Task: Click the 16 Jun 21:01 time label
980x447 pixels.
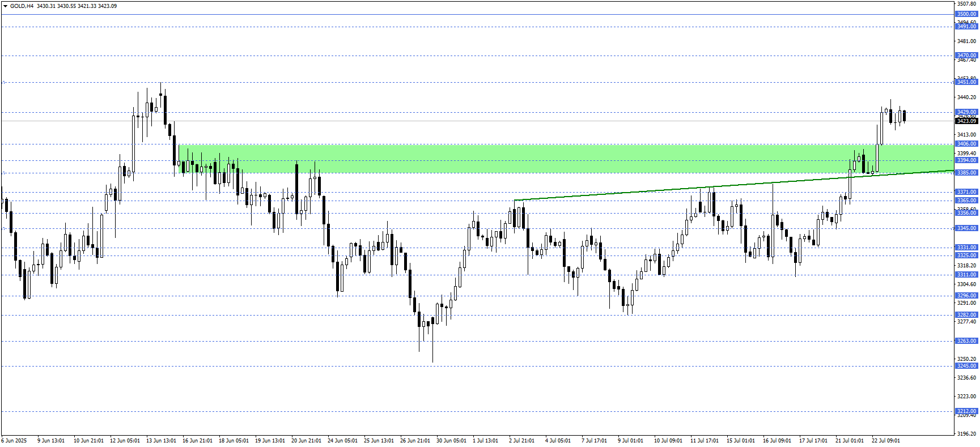Action: pyautogui.click(x=197, y=441)
